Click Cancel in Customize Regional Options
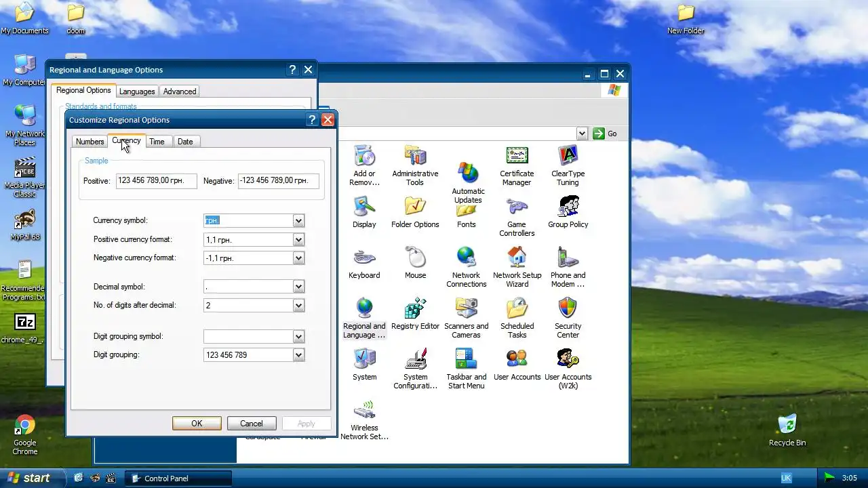This screenshot has height=488, width=868. 251,424
